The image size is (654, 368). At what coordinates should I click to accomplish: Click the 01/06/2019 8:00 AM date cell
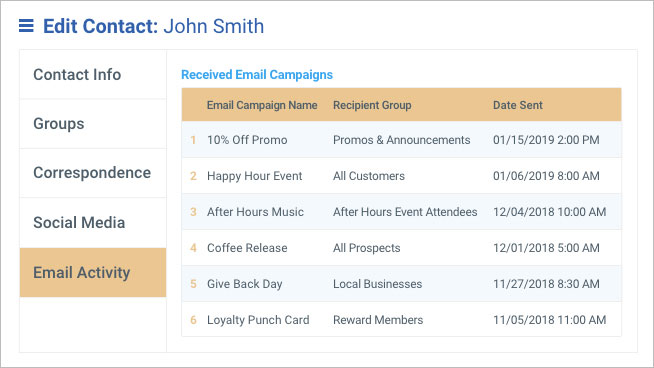click(546, 176)
